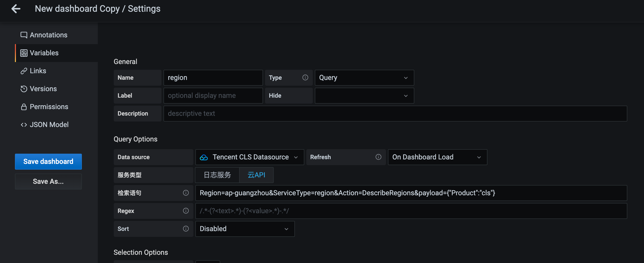This screenshot has height=263, width=644.
Task: Click the Type field info icon
Action: point(305,77)
